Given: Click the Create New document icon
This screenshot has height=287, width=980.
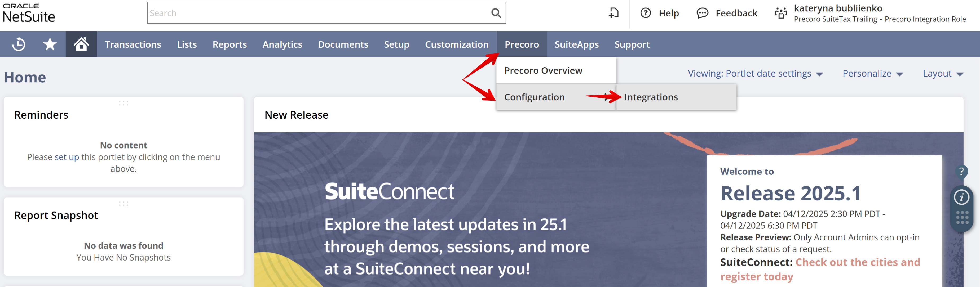Looking at the screenshot, I should (613, 13).
